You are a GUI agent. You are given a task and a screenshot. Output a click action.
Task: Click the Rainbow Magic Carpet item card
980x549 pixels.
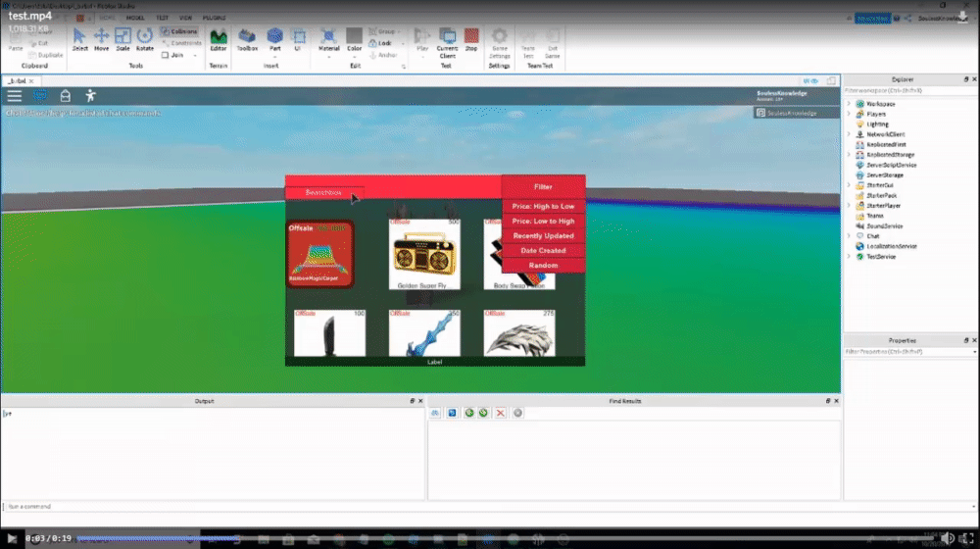pyautogui.click(x=320, y=254)
